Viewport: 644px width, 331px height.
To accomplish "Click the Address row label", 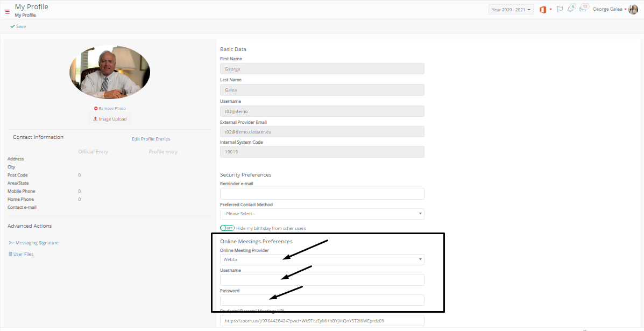I will point(16,159).
